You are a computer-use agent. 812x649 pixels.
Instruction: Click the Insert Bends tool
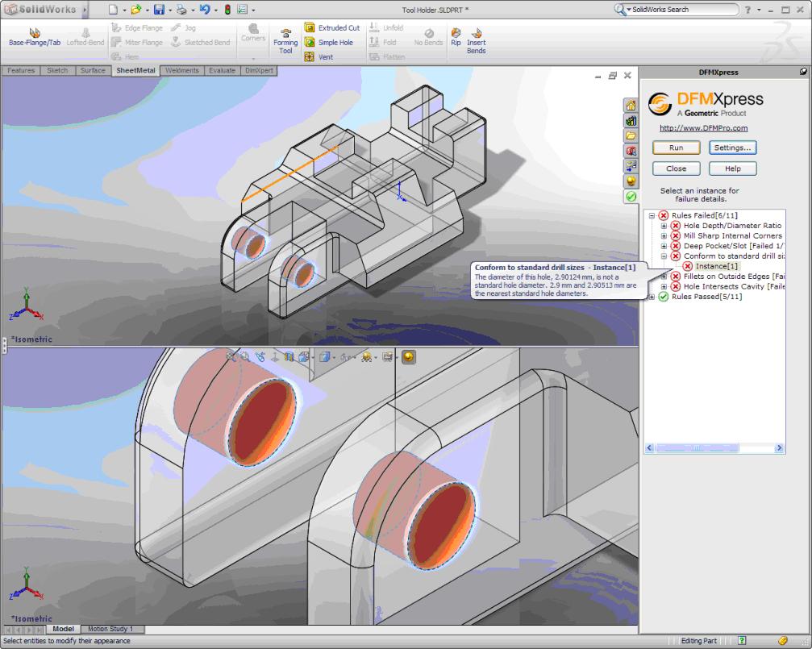click(x=477, y=41)
